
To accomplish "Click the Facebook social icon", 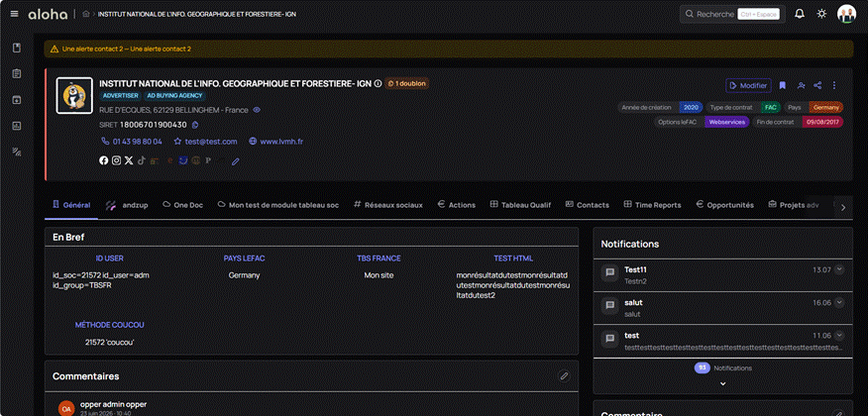I will click(x=103, y=160).
